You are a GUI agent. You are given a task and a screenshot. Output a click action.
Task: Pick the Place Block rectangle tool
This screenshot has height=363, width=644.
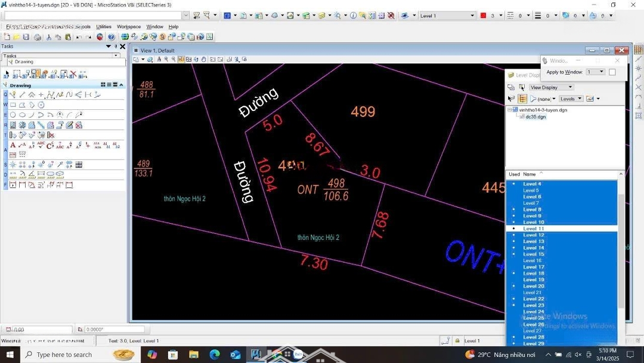coord(13,105)
